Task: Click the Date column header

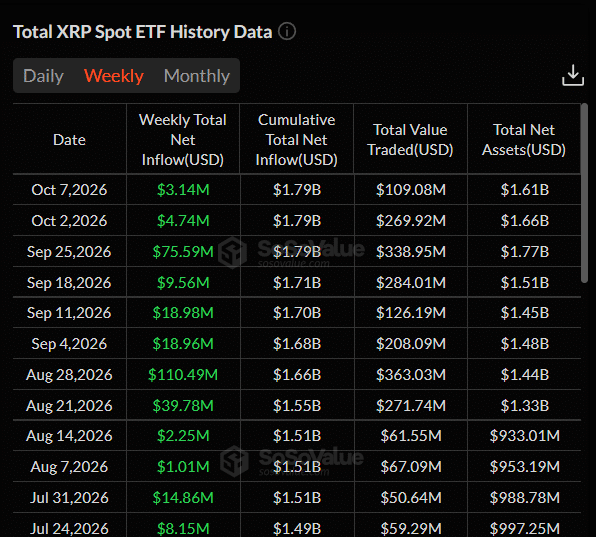Action: tap(70, 139)
